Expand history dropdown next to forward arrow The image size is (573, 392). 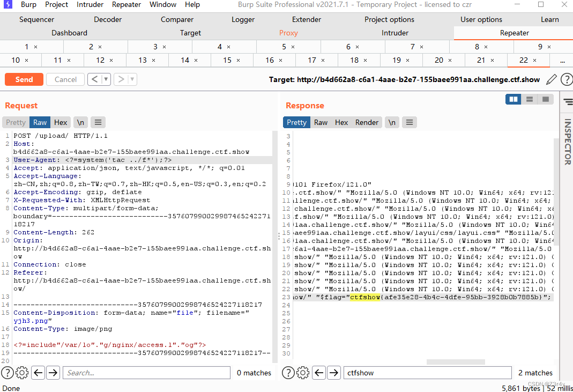coord(132,79)
